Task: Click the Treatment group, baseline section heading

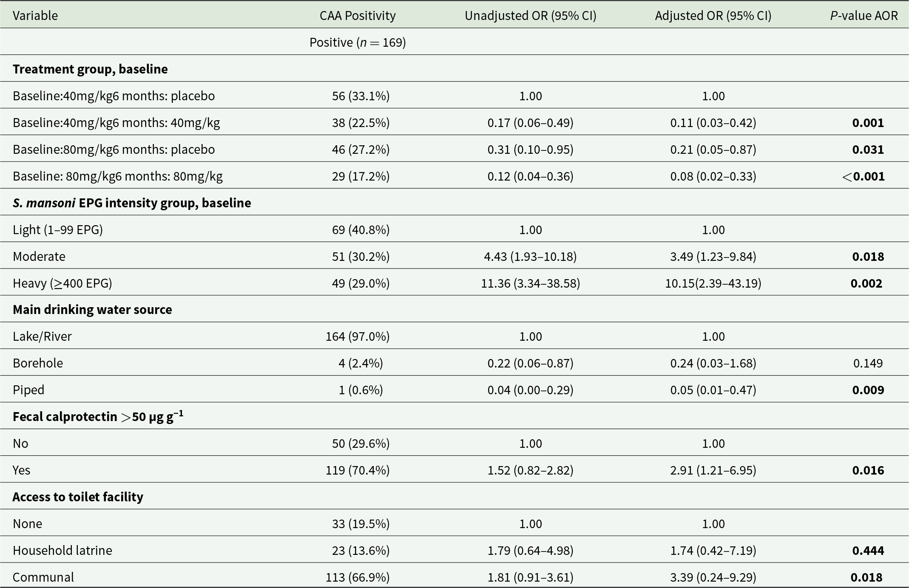Action: click(90, 69)
